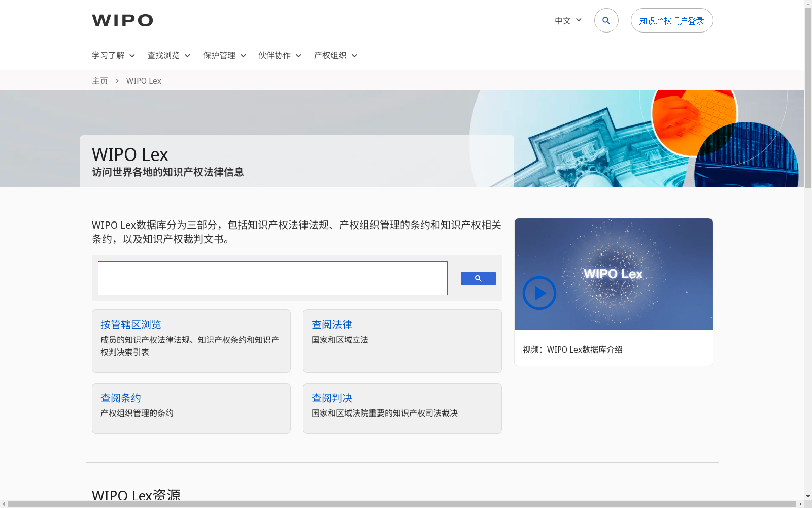Expand the 查找浏览 navigation menu
The width and height of the screenshot is (812, 508).
point(168,56)
